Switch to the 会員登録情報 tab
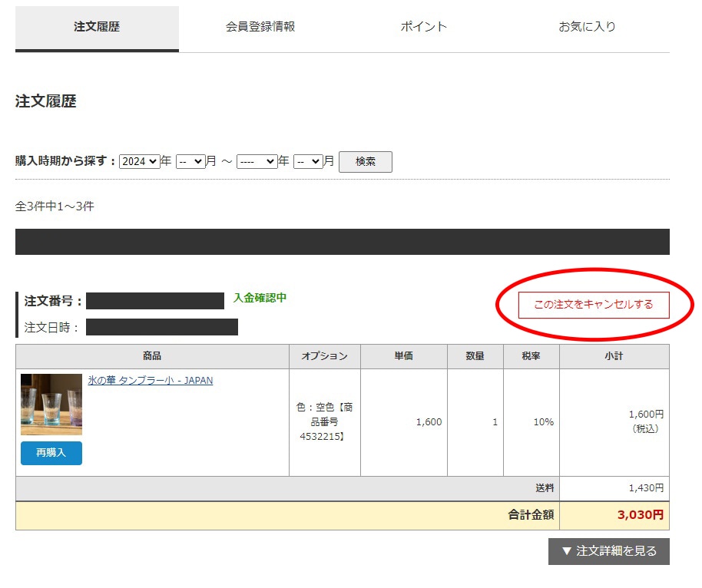The width and height of the screenshot is (702, 588). pos(260,27)
